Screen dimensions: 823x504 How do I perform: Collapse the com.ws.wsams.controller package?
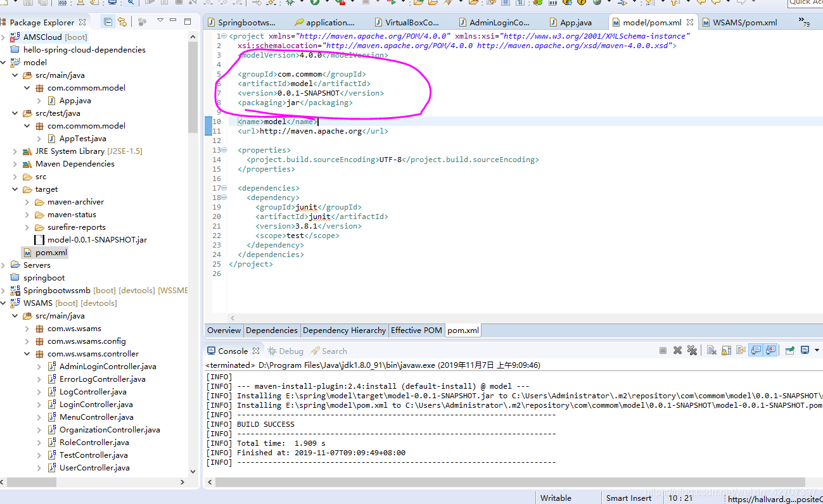click(27, 354)
